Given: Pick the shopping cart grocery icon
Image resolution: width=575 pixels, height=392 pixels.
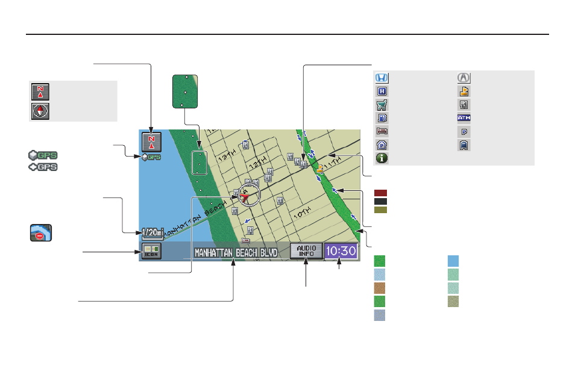Looking at the screenshot, I should [382, 105].
